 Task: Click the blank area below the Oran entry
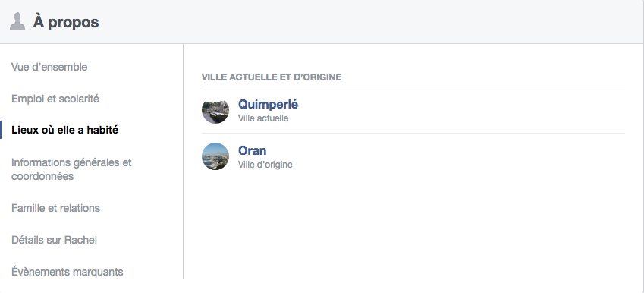pyautogui.click(x=413, y=226)
